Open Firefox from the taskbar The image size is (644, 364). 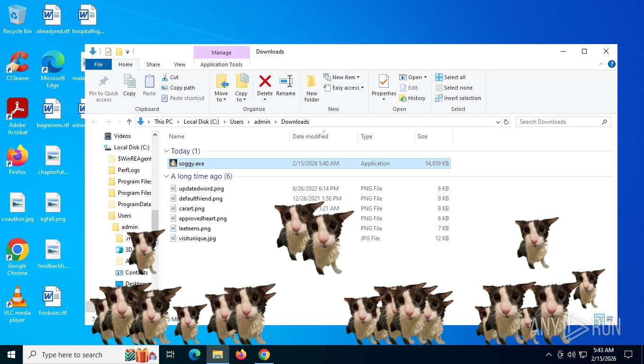[241, 355]
